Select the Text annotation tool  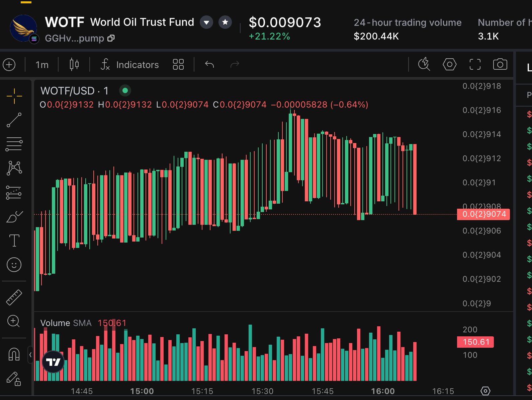[14, 241]
